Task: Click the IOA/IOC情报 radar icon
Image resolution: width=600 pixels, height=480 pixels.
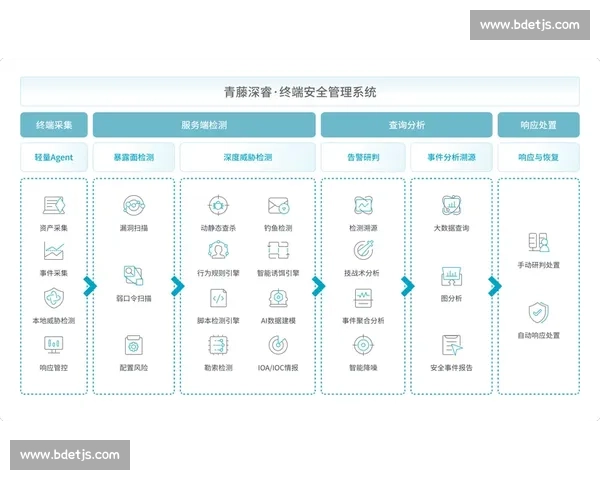Action: pos(278,345)
